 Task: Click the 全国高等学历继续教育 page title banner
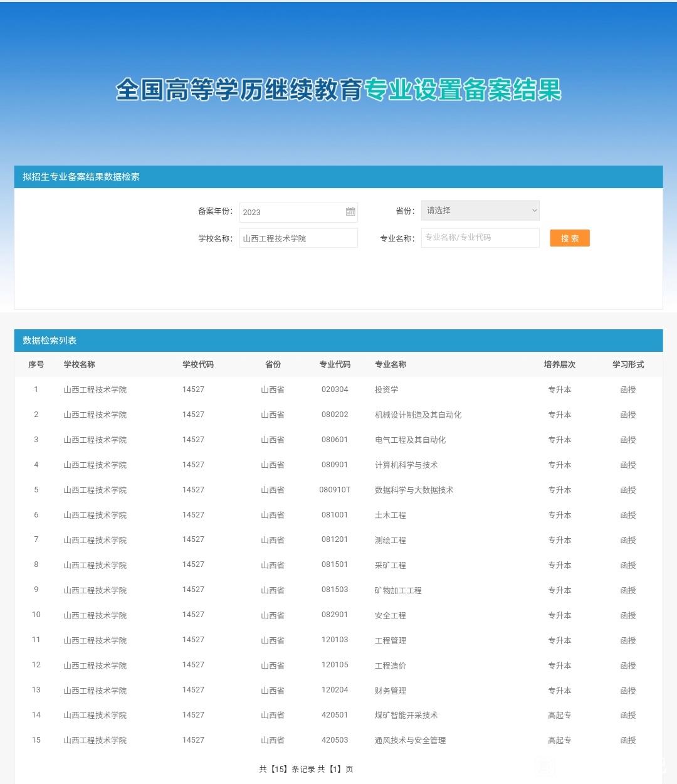pos(338,90)
